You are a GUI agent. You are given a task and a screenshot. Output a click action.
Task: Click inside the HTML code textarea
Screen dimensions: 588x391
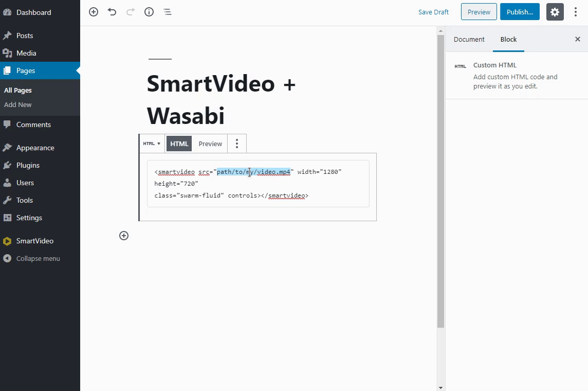tap(258, 184)
